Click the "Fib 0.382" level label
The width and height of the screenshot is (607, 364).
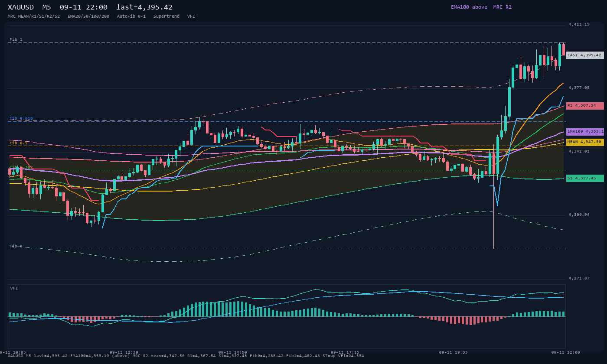tap(21, 167)
